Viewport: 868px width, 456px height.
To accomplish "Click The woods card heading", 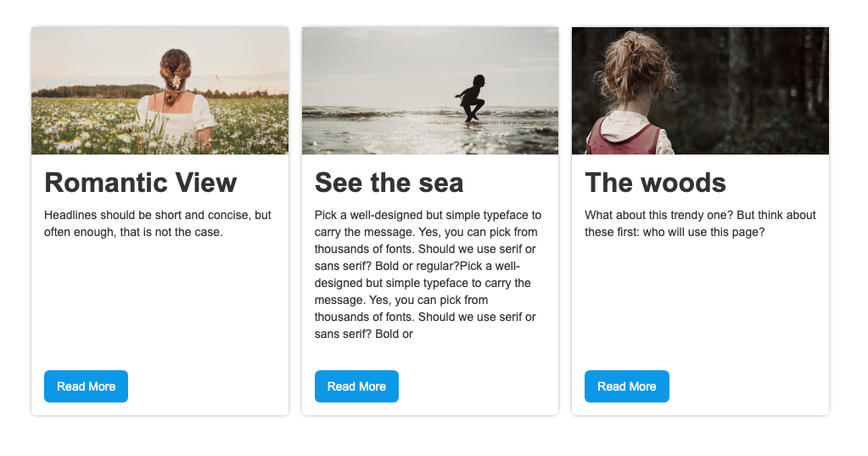I will [x=655, y=183].
